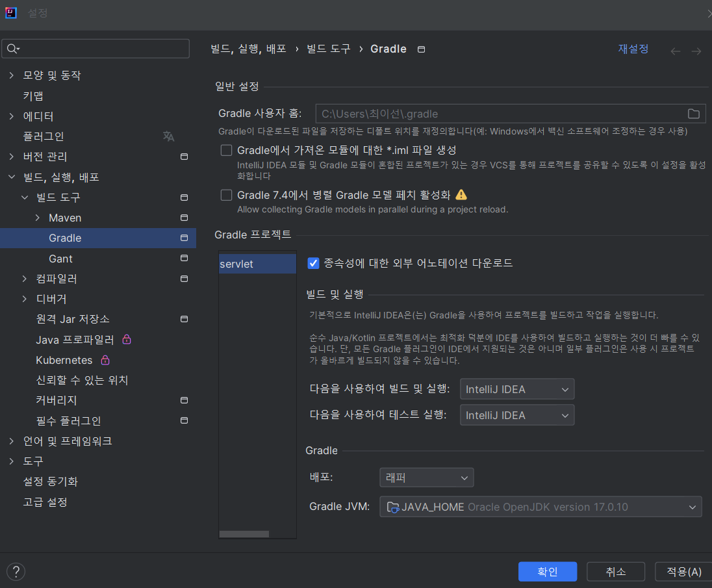Screen dimensions: 712x588
Task: Uncheck 종속성에 대한 외부 어노테이션 다운로드
Action: (x=313, y=263)
